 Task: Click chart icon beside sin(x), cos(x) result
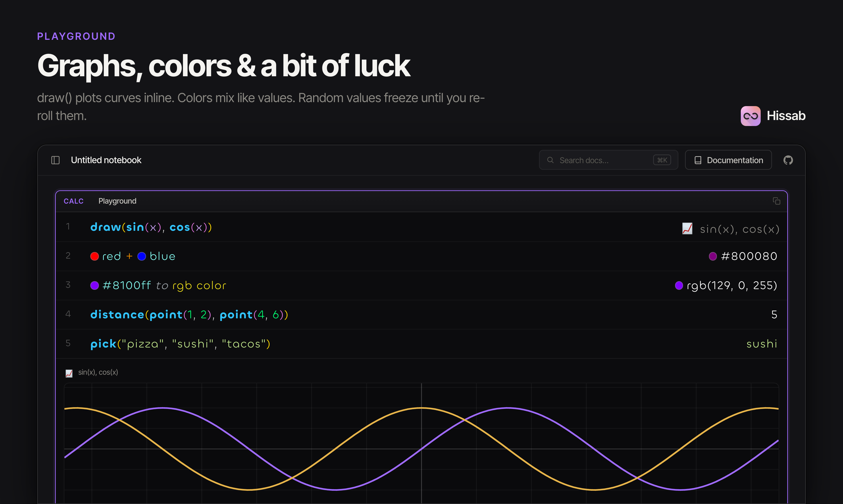[x=687, y=229]
